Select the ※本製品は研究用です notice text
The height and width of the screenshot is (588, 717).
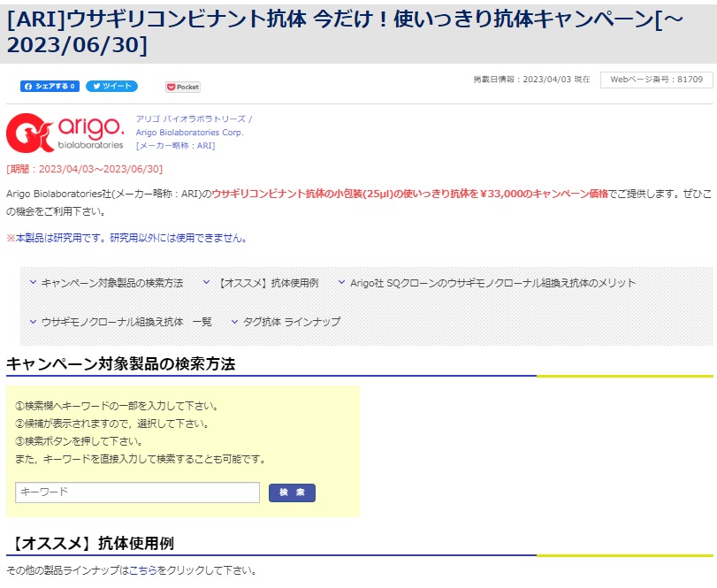[x=126, y=238]
